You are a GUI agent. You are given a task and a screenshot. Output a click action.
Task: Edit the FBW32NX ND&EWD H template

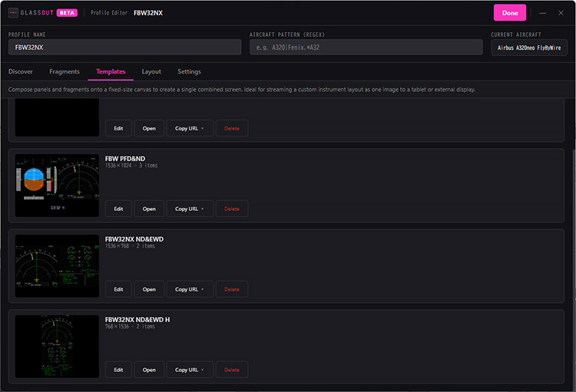point(118,370)
